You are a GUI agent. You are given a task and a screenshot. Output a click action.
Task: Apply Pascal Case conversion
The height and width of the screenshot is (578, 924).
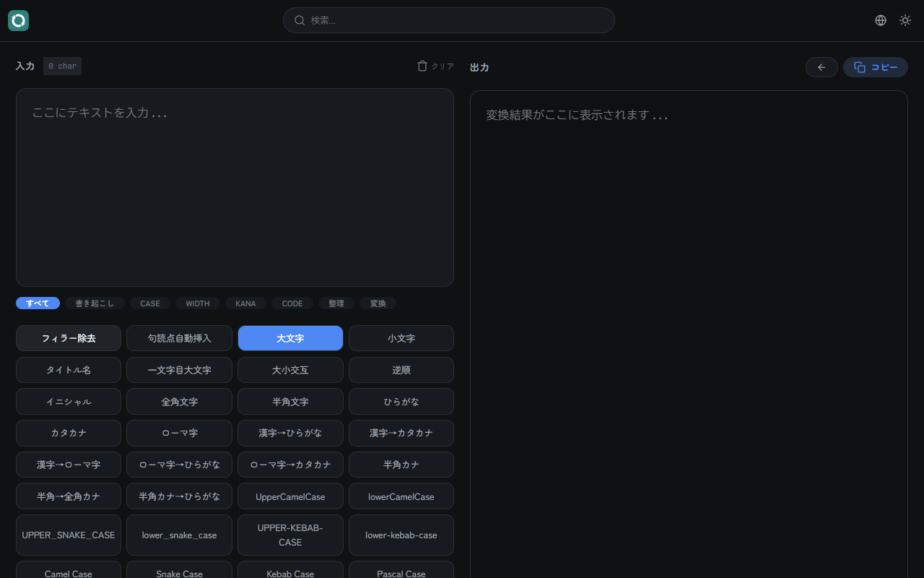click(401, 570)
